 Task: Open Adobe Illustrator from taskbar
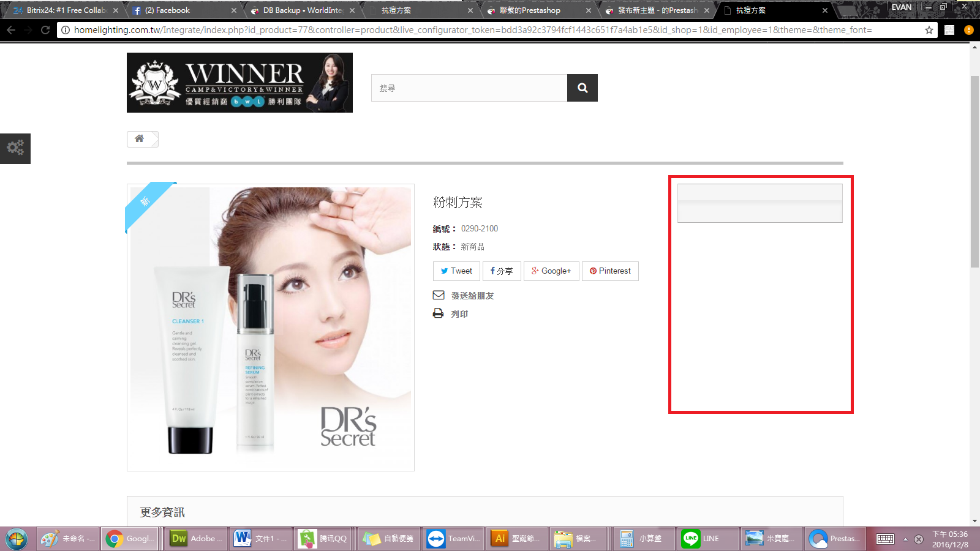coord(518,539)
